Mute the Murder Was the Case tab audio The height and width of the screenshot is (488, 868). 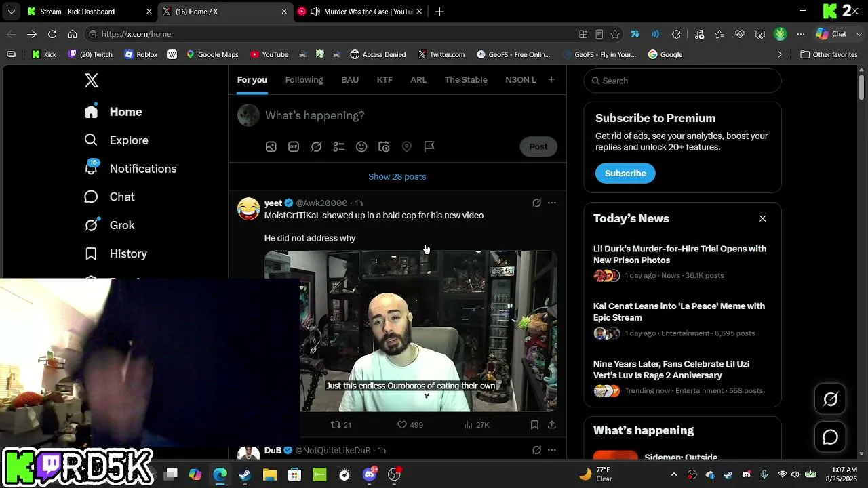pos(315,12)
